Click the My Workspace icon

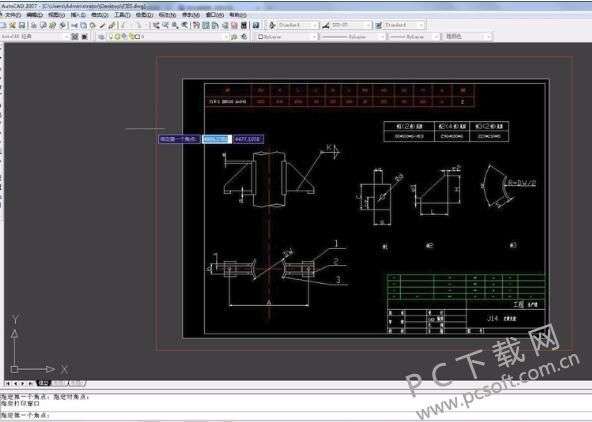[x=85, y=37]
